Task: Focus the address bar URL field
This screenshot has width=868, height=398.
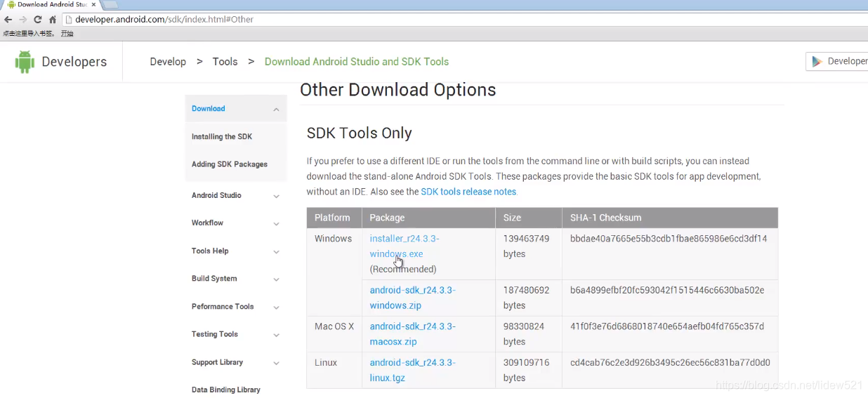Action: tap(463, 20)
